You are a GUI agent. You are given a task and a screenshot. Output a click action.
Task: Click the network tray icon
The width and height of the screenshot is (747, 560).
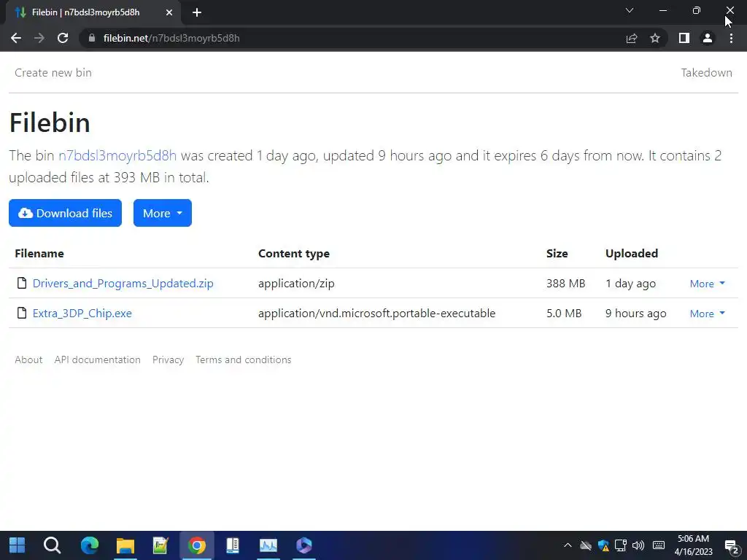click(621, 545)
